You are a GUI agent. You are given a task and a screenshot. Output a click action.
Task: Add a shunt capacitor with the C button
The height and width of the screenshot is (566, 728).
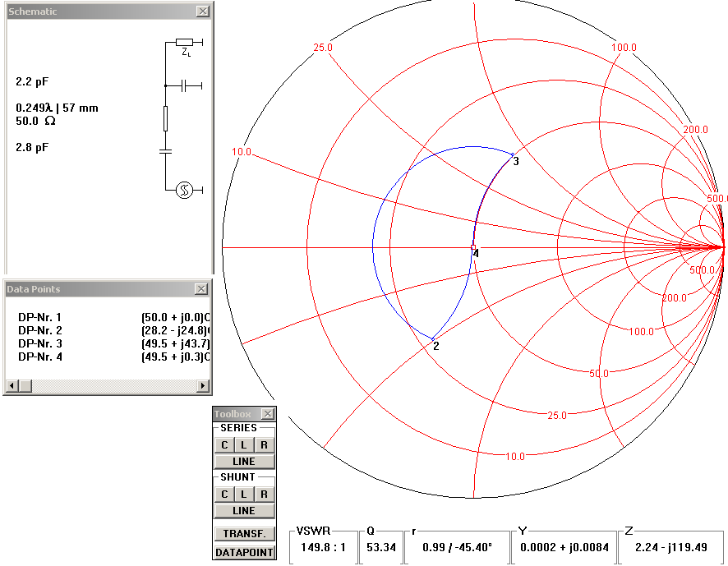point(224,494)
